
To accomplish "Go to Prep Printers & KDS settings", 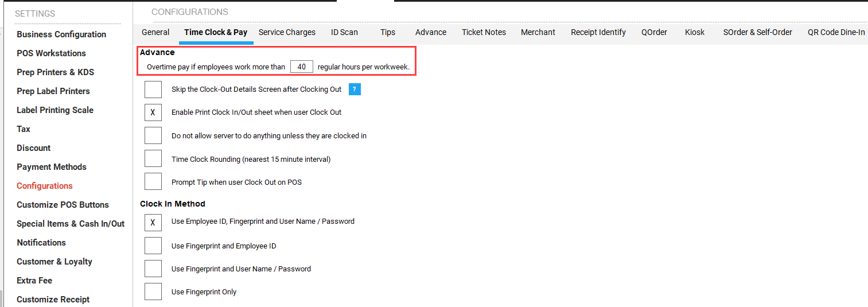I will click(55, 72).
